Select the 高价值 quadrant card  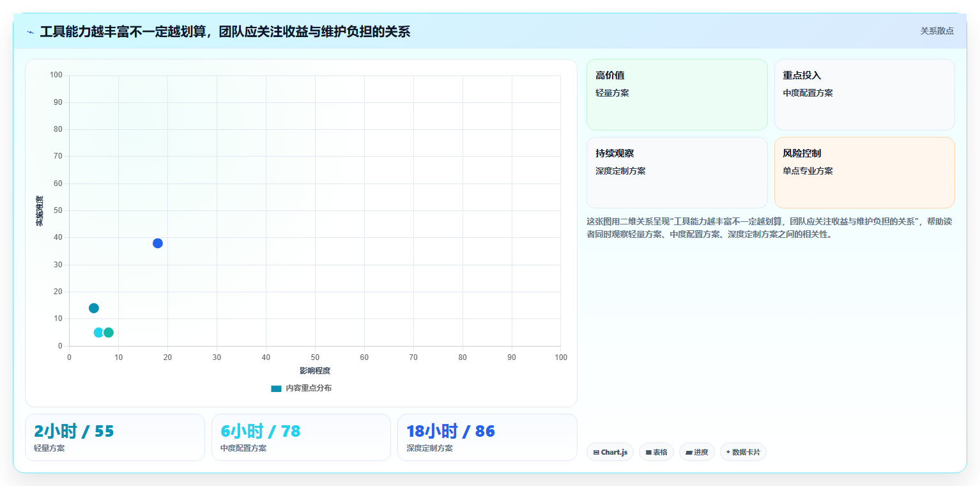[x=677, y=95]
